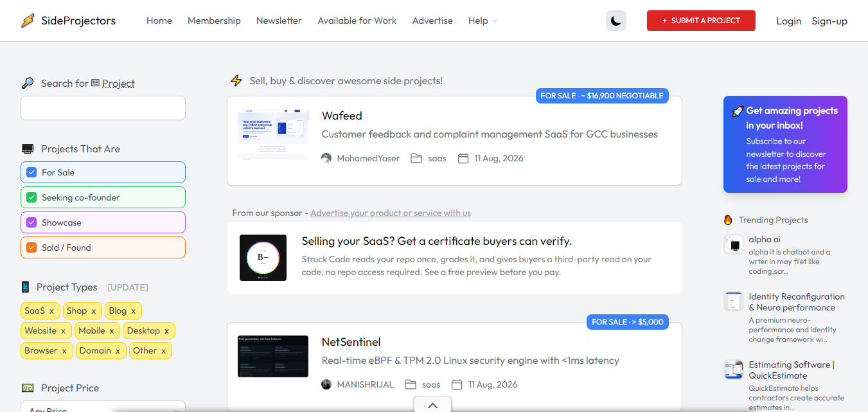
Task: Remove the Shop project type tag
Action: click(x=94, y=311)
